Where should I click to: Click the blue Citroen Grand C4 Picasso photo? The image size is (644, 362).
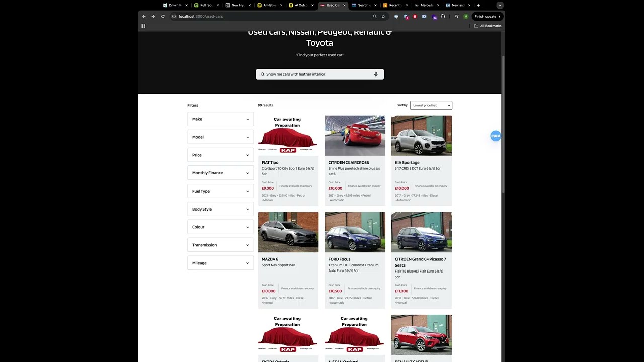pyautogui.click(x=422, y=232)
